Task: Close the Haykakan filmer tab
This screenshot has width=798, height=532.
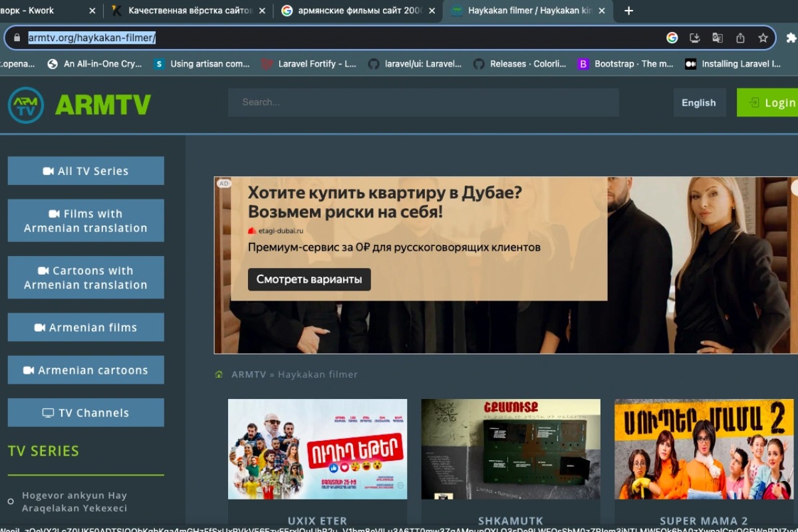Action: 601,11
